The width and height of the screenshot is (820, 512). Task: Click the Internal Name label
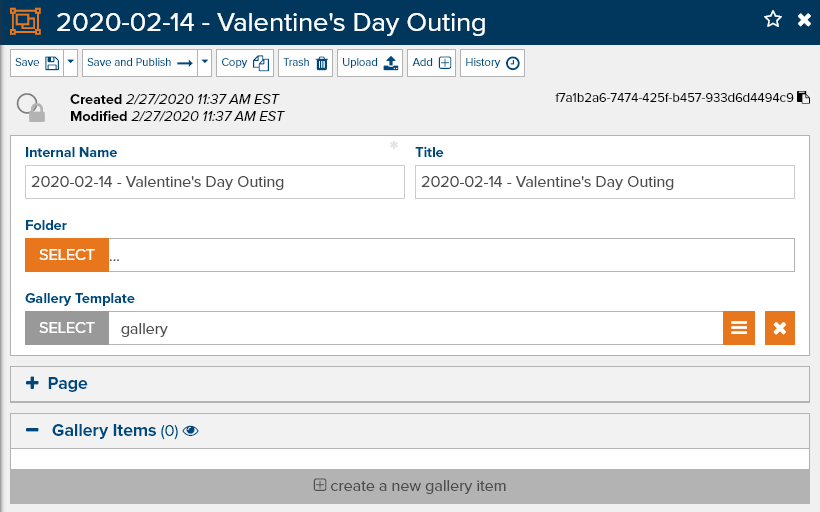point(71,152)
